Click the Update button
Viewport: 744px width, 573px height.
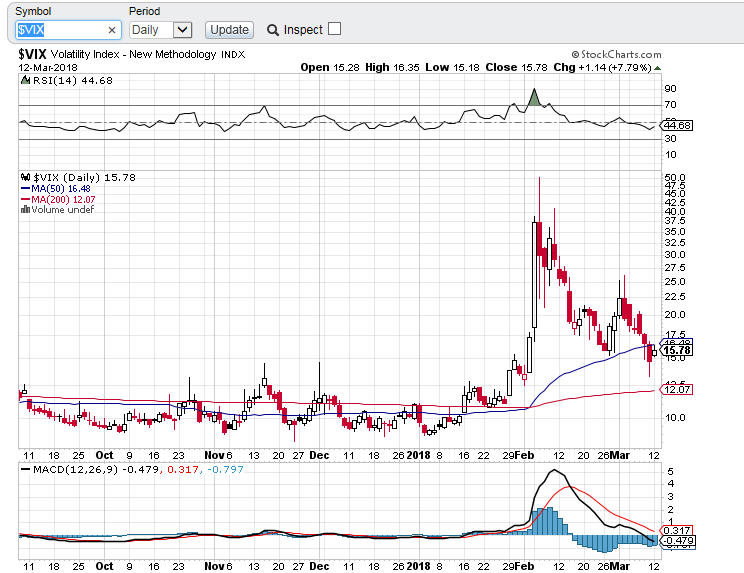click(x=229, y=30)
